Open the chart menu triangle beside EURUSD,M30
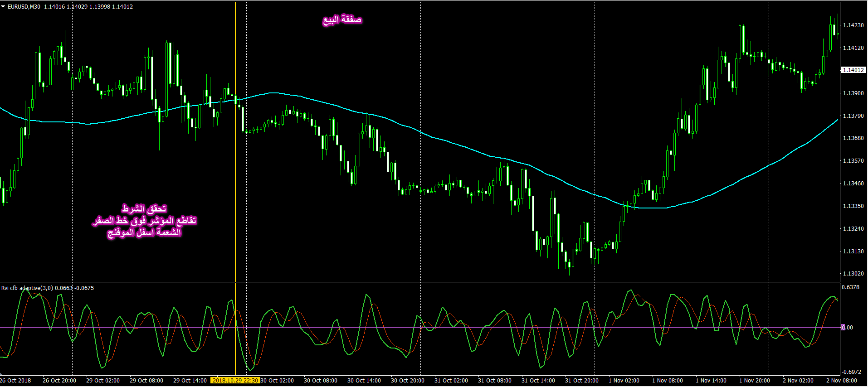Image resolution: width=868 pixels, height=387 pixels. [x=3, y=7]
